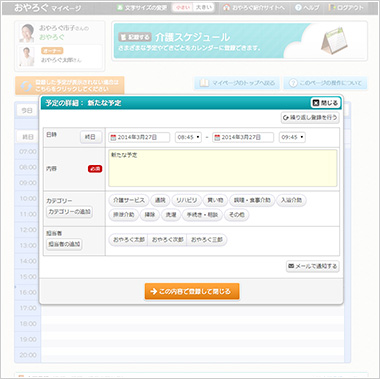Select 小さい text size
Screen dimensions: 380x379
[x=183, y=7]
